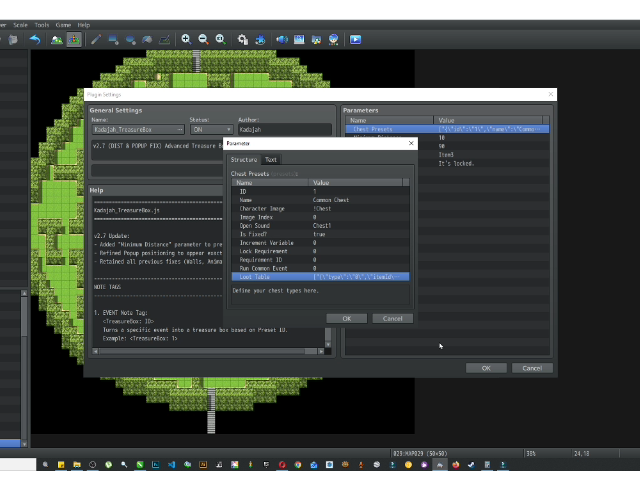Select the Flood Fill tool
This screenshot has height=480, width=640.
pyautogui.click(x=147, y=40)
